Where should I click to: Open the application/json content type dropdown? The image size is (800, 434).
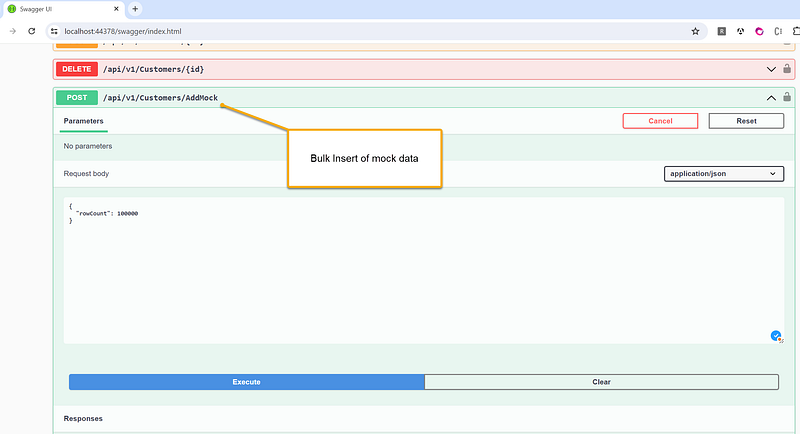coord(723,173)
